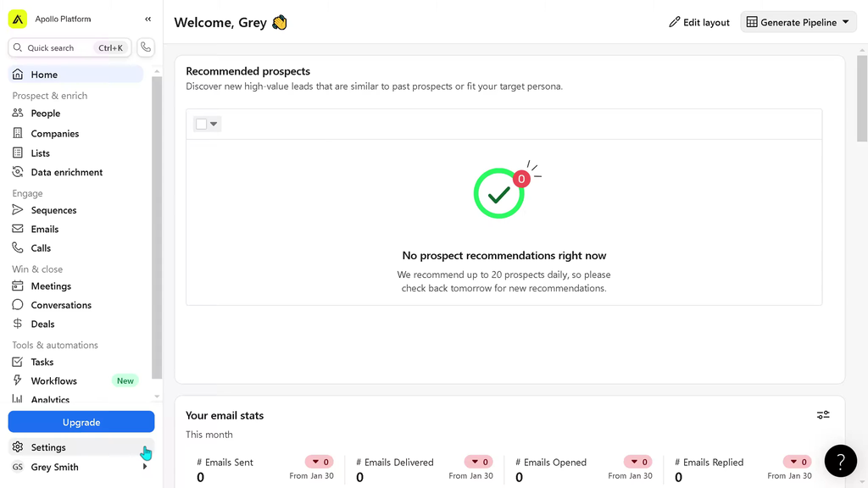Tick the select-all prospects checkbox

tap(201, 125)
